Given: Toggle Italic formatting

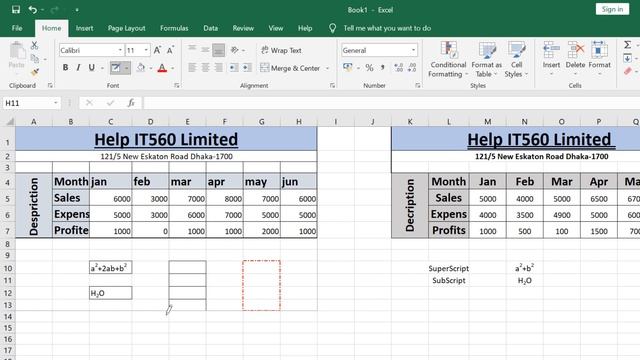Looking at the screenshot, I should [78, 68].
